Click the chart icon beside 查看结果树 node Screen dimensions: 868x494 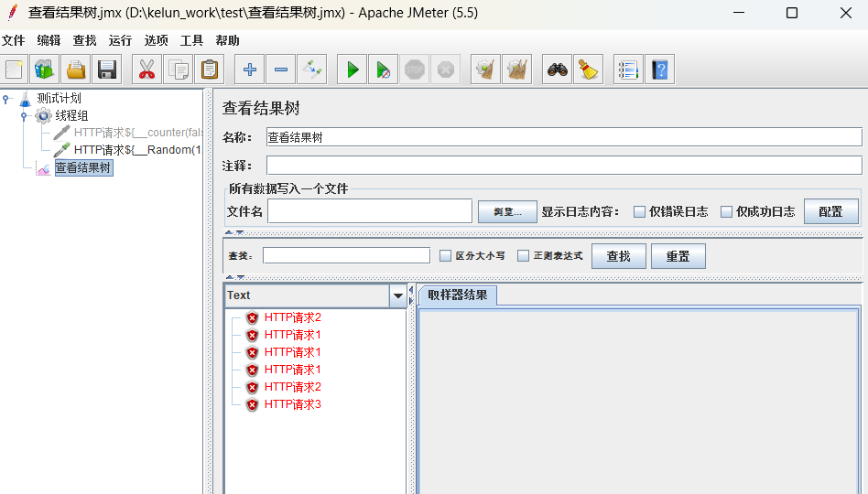pyautogui.click(x=43, y=168)
